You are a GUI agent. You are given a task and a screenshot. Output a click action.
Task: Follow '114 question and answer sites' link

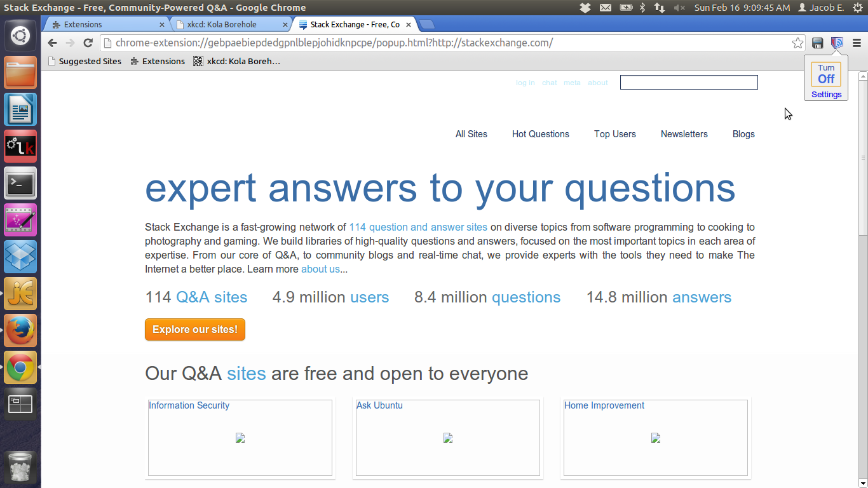coord(418,227)
